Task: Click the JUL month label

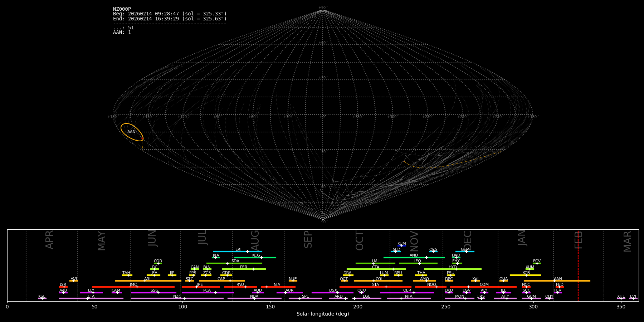Action: [203, 237]
